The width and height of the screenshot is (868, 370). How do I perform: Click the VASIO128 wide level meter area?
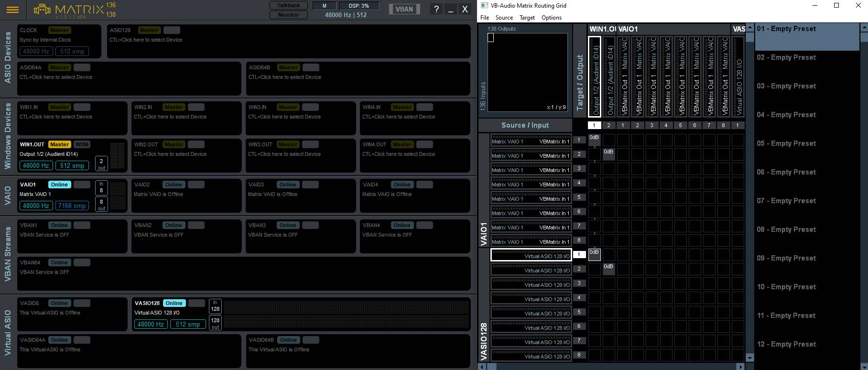[347, 314]
